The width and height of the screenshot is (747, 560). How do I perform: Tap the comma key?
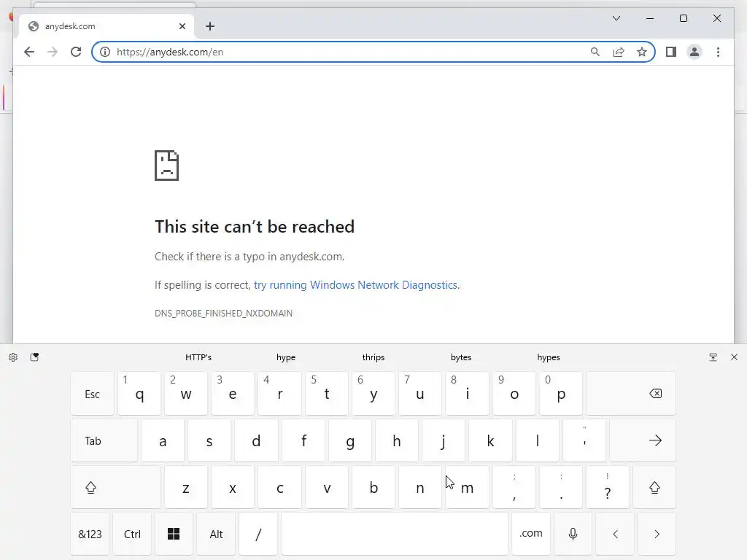[x=514, y=487]
